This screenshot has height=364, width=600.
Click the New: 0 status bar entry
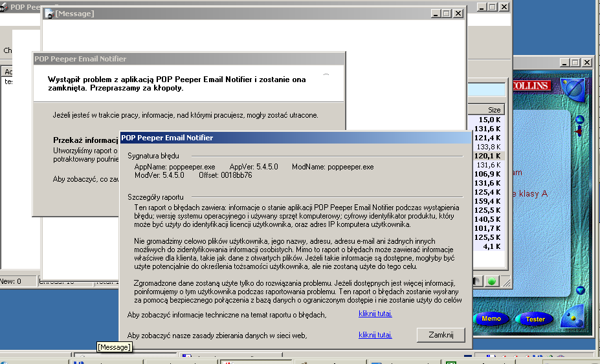click(x=18, y=281)
